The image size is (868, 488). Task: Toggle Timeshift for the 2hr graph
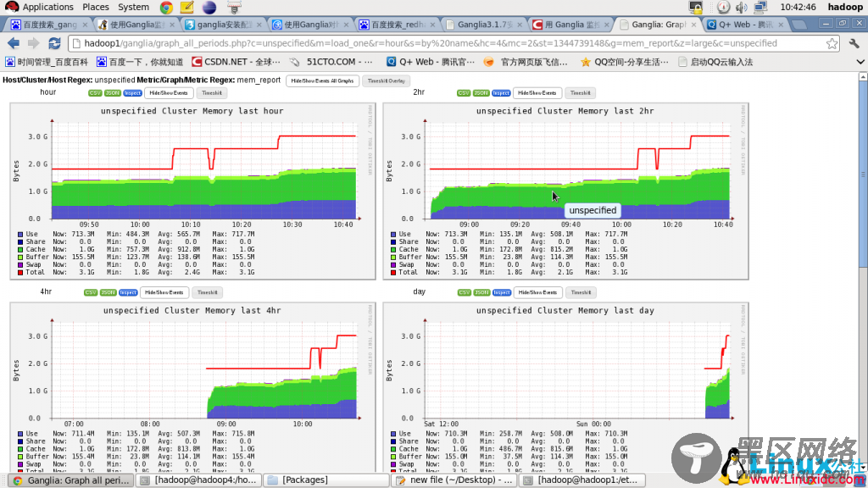pyautogui.click(x=580, y=93)
